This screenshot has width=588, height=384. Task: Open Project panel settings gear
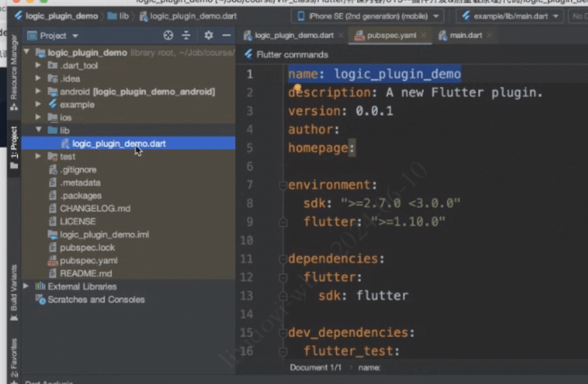point(208,36)
